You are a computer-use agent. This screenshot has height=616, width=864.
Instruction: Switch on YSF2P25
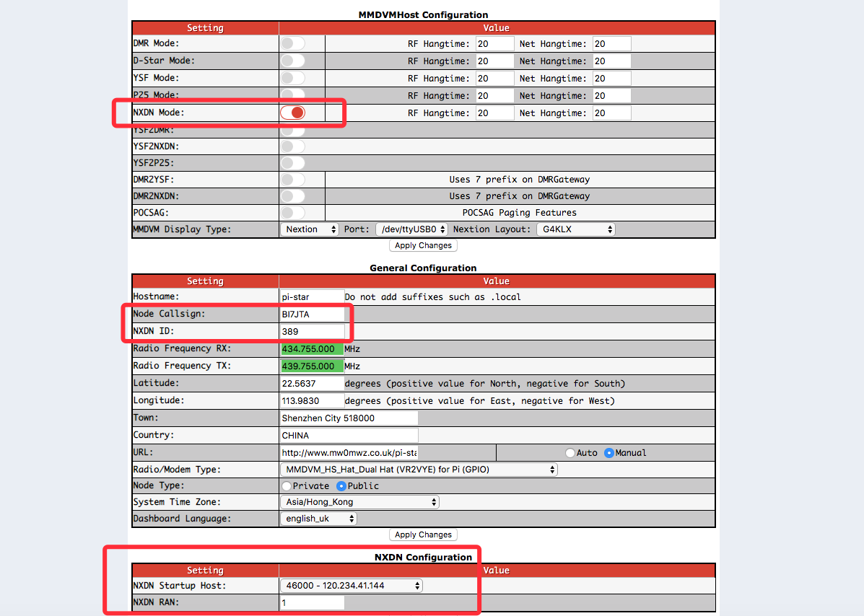(292, 163)
